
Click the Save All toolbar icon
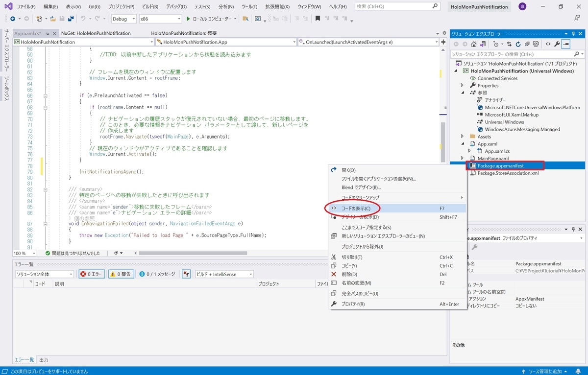(71, 19)
